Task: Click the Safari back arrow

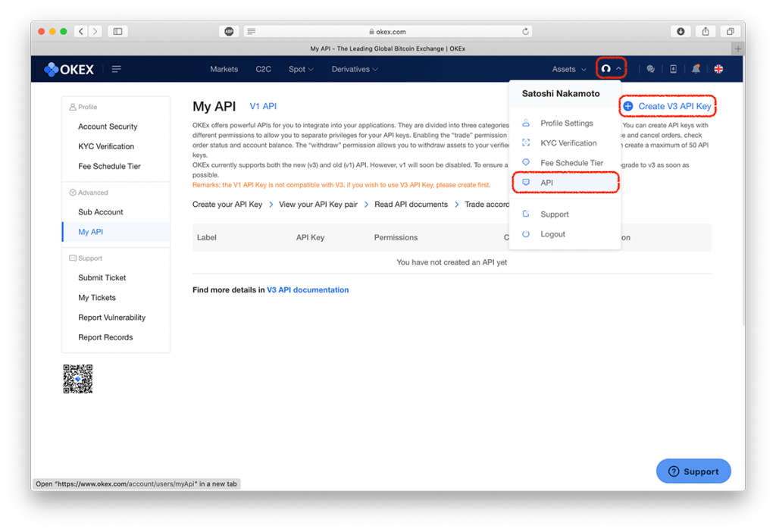Action: [81, 32]
